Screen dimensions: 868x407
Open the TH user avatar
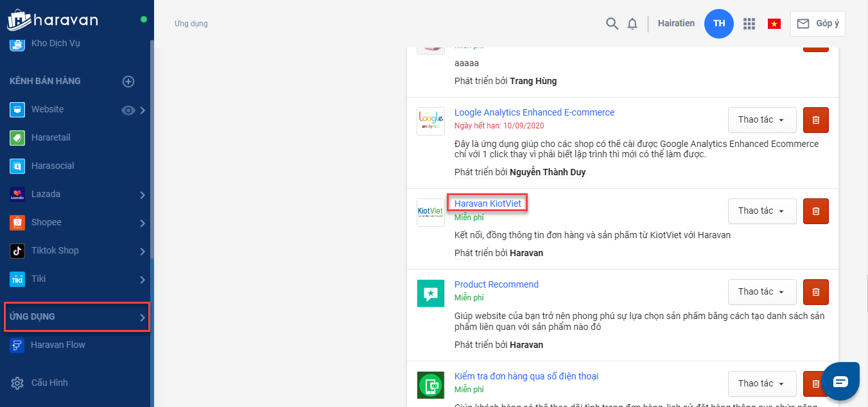pos(719,24)
